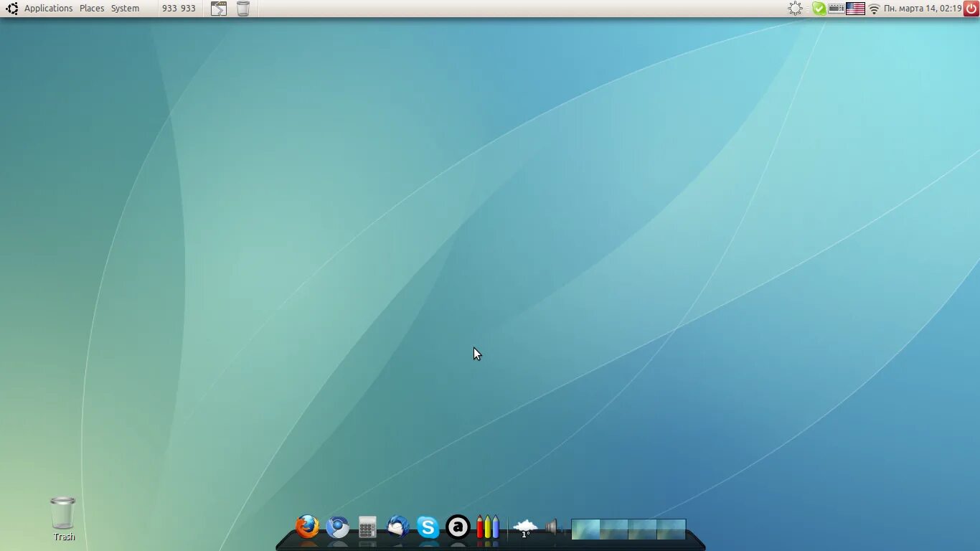Launch Skype from the dock
The image size is (980, 551).
[x=428, y=527]
